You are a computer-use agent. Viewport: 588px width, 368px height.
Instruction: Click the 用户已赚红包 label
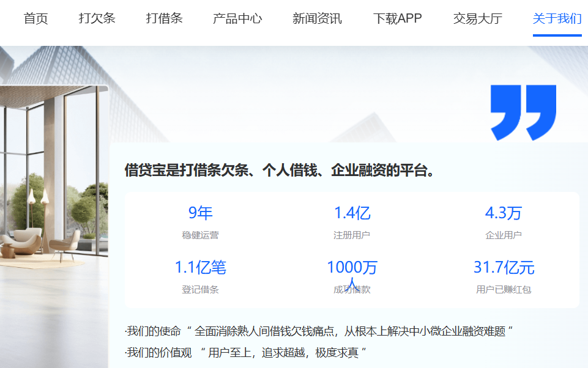503,289
